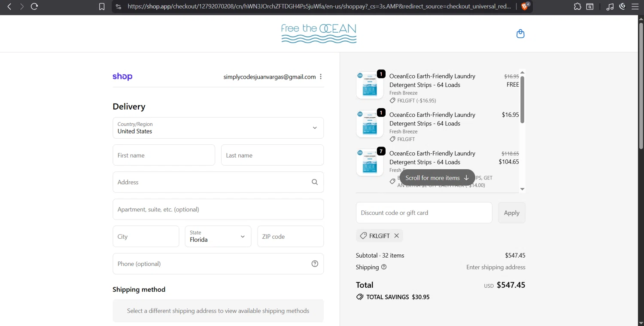Click Apartment, suite, etc. field

point(218,209)
